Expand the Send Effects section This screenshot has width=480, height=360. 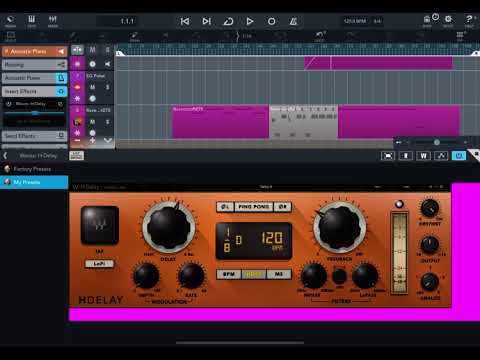click(35, 136)
